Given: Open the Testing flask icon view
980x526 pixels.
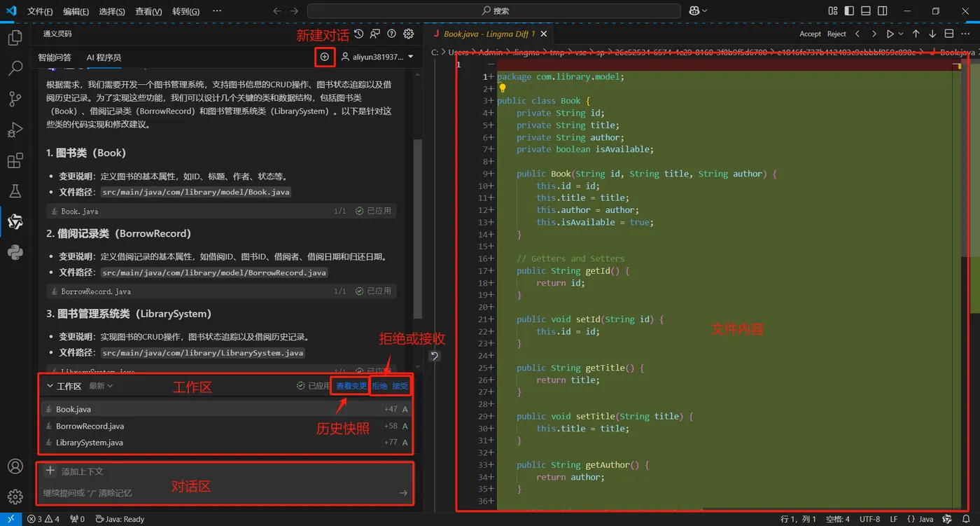Looking at the screenshot, I should (15, 191).
